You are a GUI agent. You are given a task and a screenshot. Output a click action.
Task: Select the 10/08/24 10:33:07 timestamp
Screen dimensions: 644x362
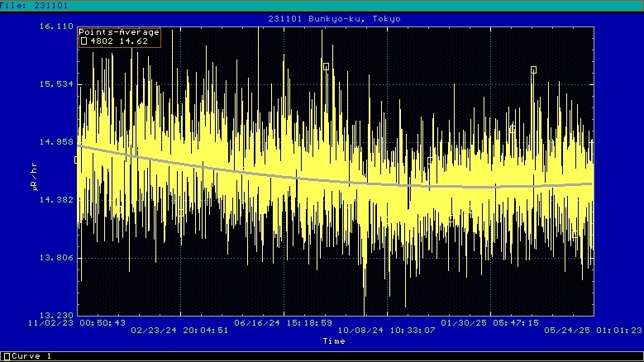(x=384, y=331)
